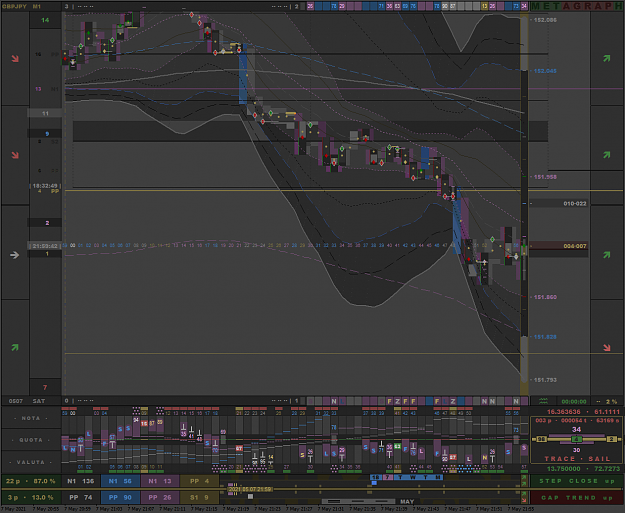Click the 3 p · 13.0 % readout
Screen dimensions: 625x513
tap(31, 497)
